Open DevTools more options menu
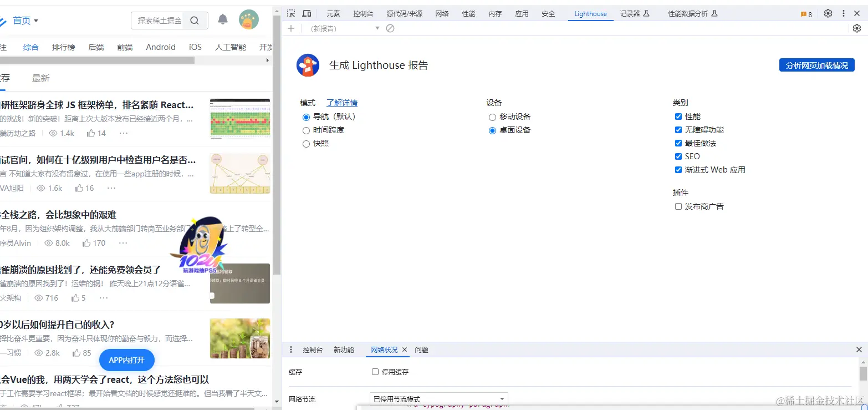868x410 pixels. tap(844, 14)
